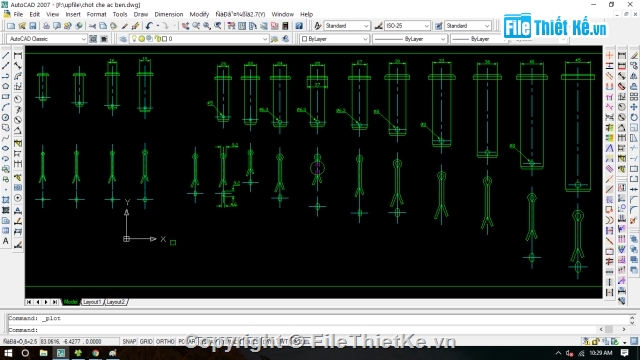640x360 pixels.
Task: Expand the Undo history dropdown arrow
Action: [x=158, y=26]
